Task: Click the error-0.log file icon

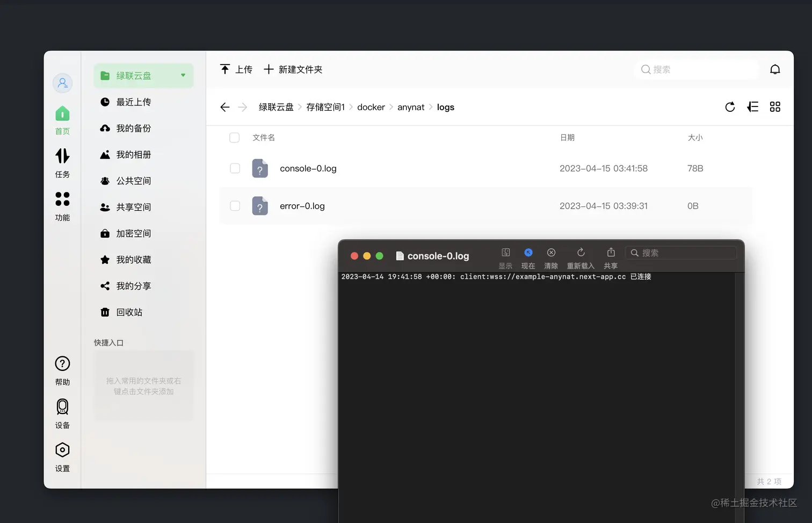Action: 260,206
